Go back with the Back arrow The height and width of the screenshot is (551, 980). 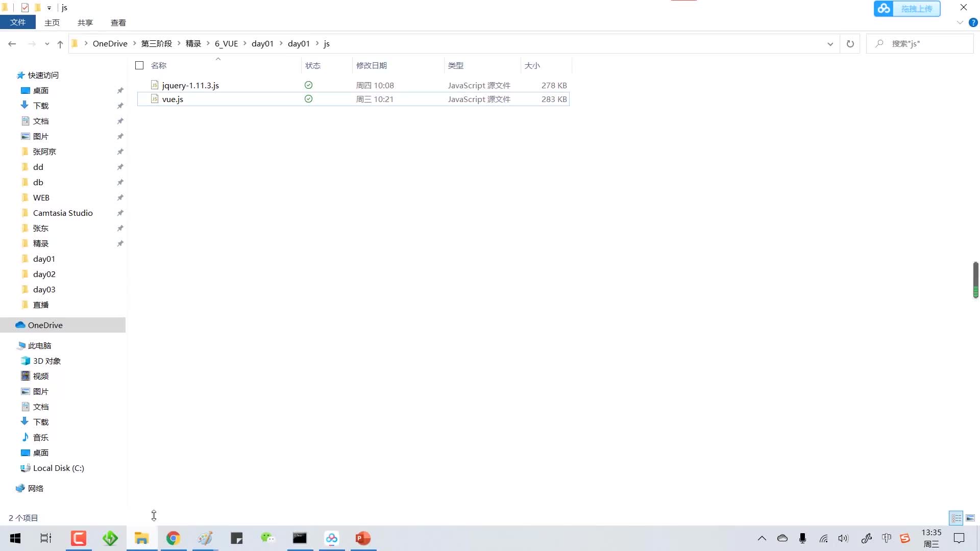[x=12, y=44]
